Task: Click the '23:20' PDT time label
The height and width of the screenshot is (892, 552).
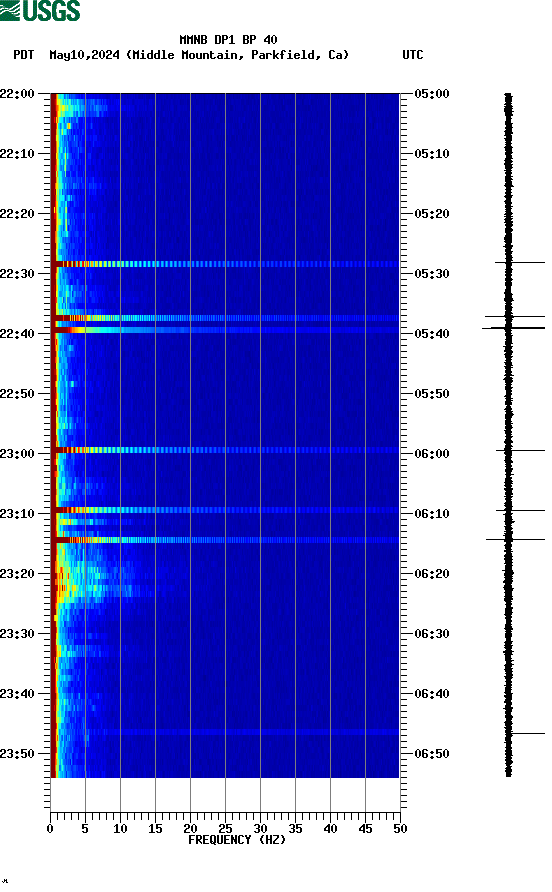Action: click(17, 574)
